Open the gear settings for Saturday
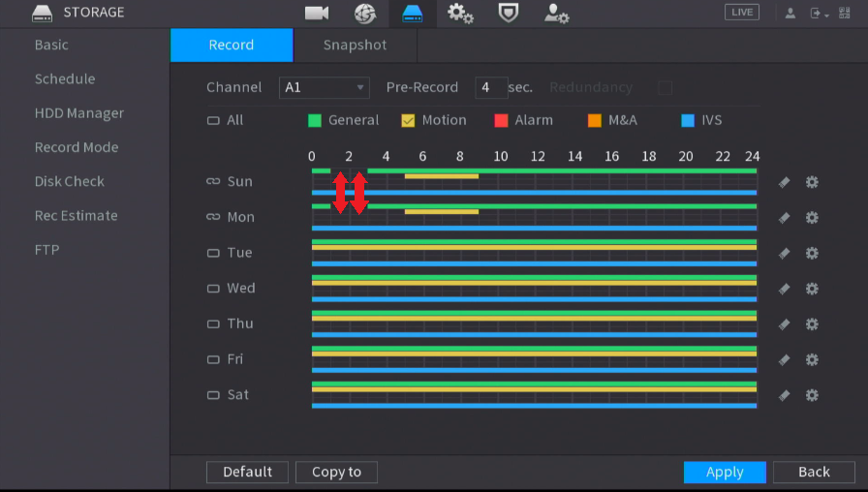The height and width of the screenshot is (492, 868). coord(812,395)
